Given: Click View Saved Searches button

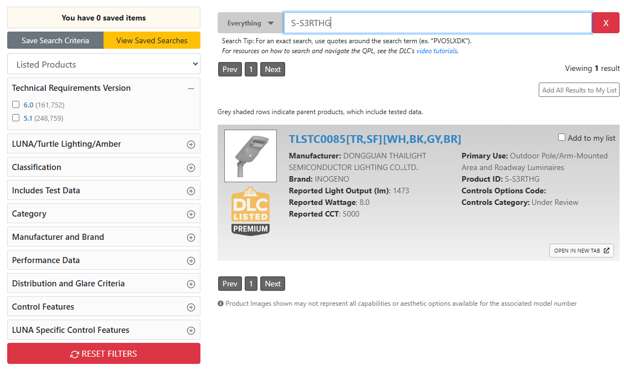Looking at the screenshot, I should 152,40.
